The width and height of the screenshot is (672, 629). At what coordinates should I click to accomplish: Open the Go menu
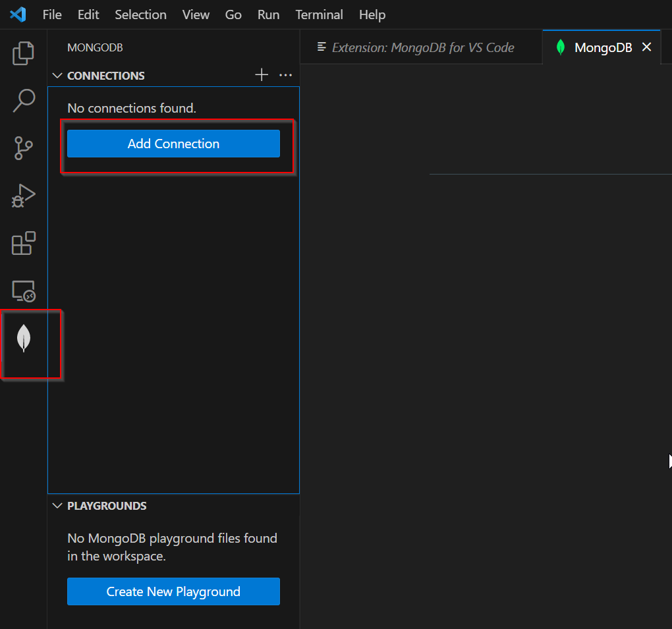(233, 14)
